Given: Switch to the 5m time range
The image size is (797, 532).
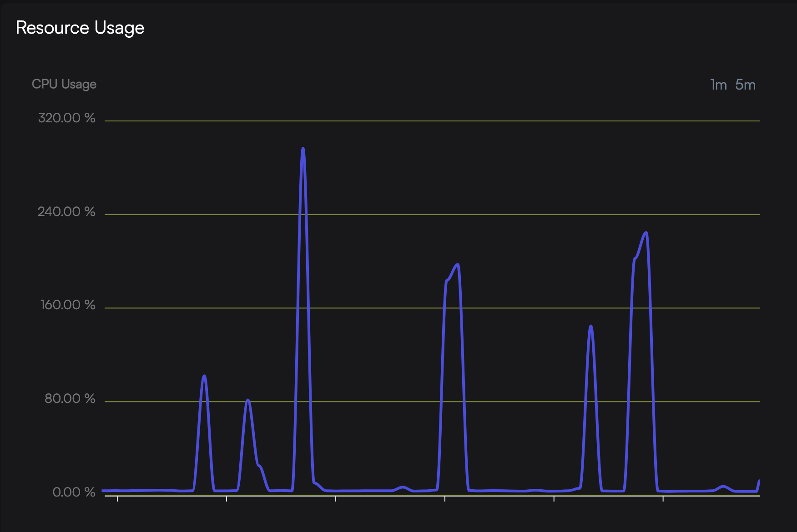Looking at the screenshot, I should pyautogui.click(x=745, y=85).
